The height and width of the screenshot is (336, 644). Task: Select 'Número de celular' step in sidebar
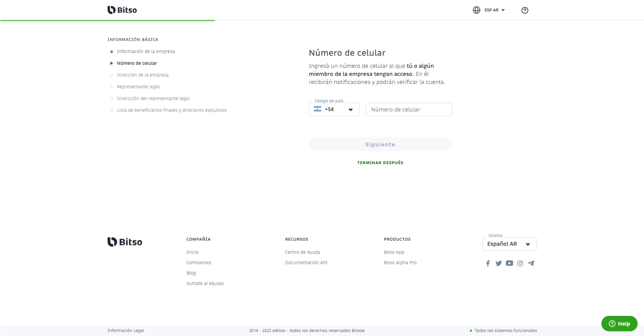pyautogui.click(x=137, y=63)
